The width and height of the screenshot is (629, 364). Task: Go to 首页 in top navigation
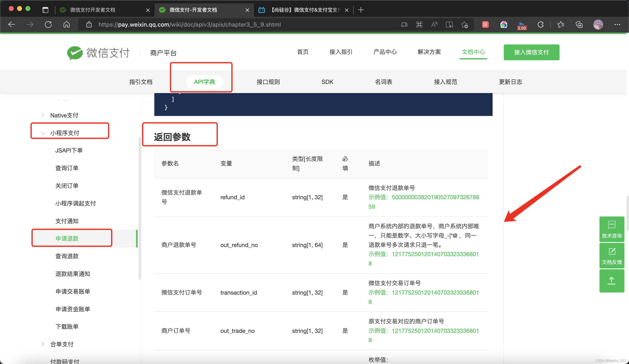[303, 52]
